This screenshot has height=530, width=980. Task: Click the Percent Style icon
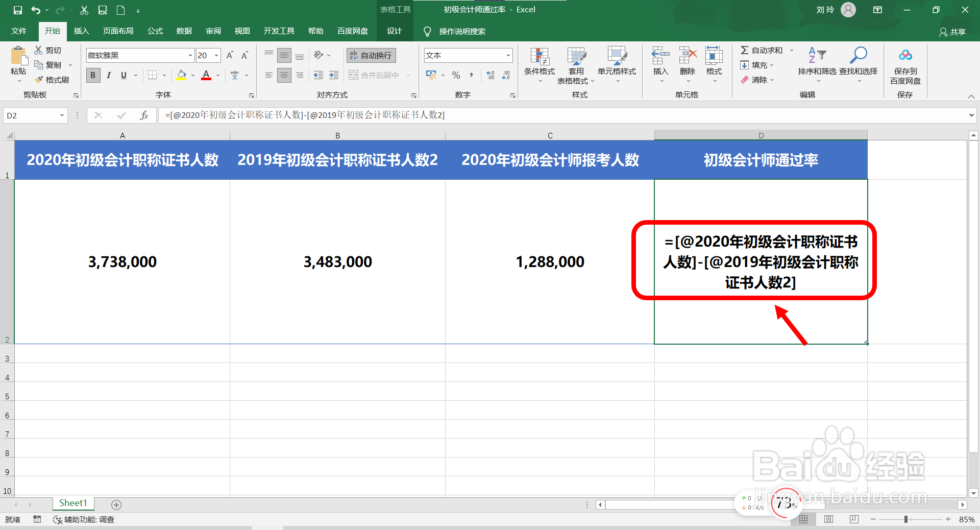point(456,75)
